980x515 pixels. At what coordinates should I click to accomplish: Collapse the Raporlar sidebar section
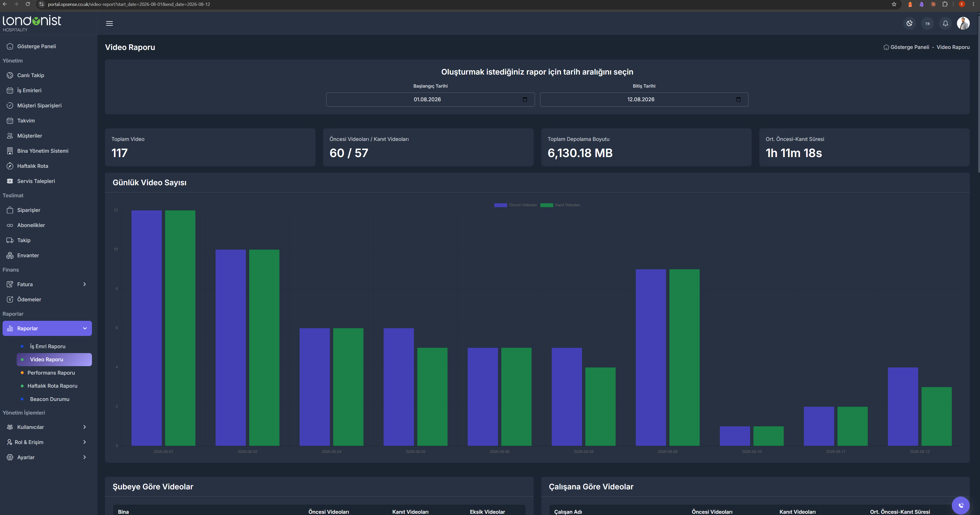point(47,328)
